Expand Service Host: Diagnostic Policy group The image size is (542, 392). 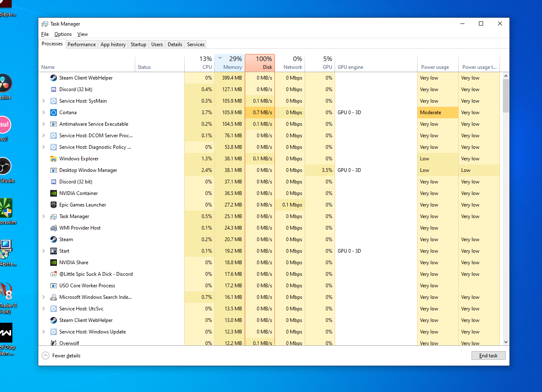(x=44, y=147)
